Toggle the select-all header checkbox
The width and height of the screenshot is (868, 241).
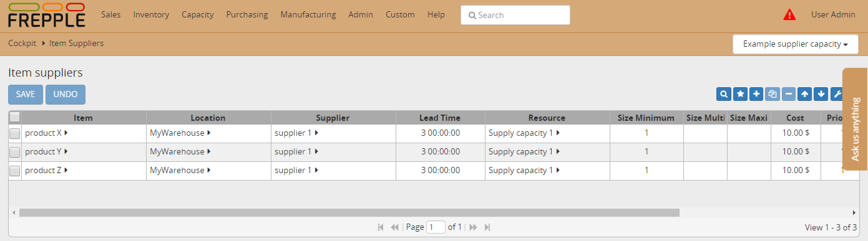(x=15, y=116)
